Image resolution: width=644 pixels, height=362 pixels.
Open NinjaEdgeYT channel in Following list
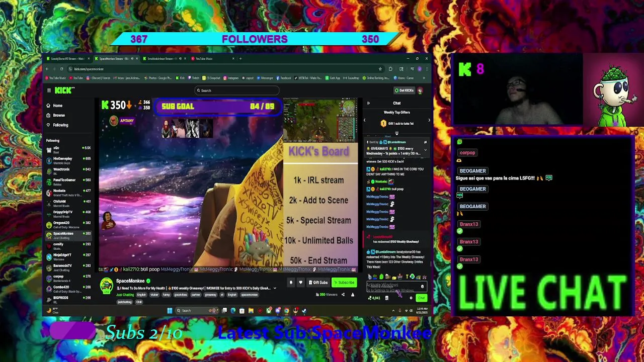pyautogui.click(x=68, y=256)
